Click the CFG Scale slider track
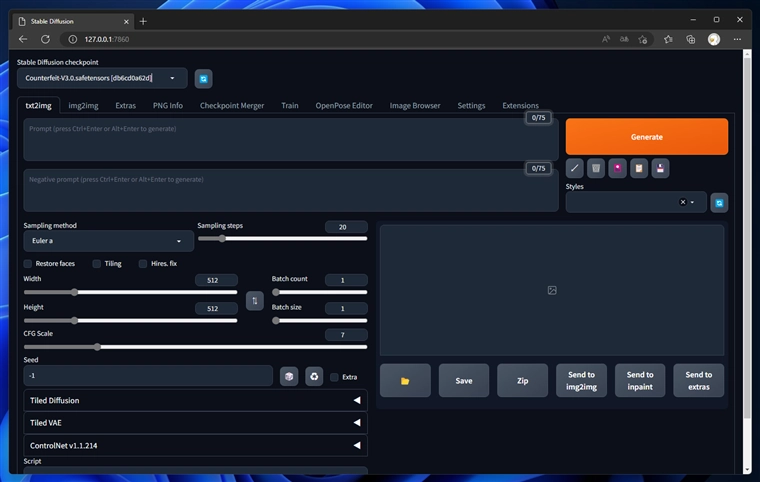The image size is (760, 482). (195, 347)
